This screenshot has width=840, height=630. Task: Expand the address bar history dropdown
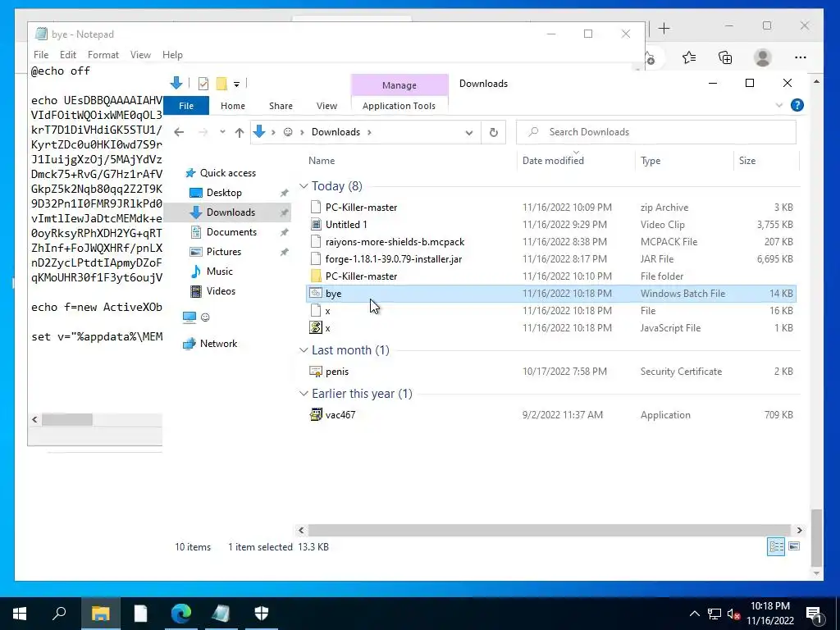coord(468,132)
